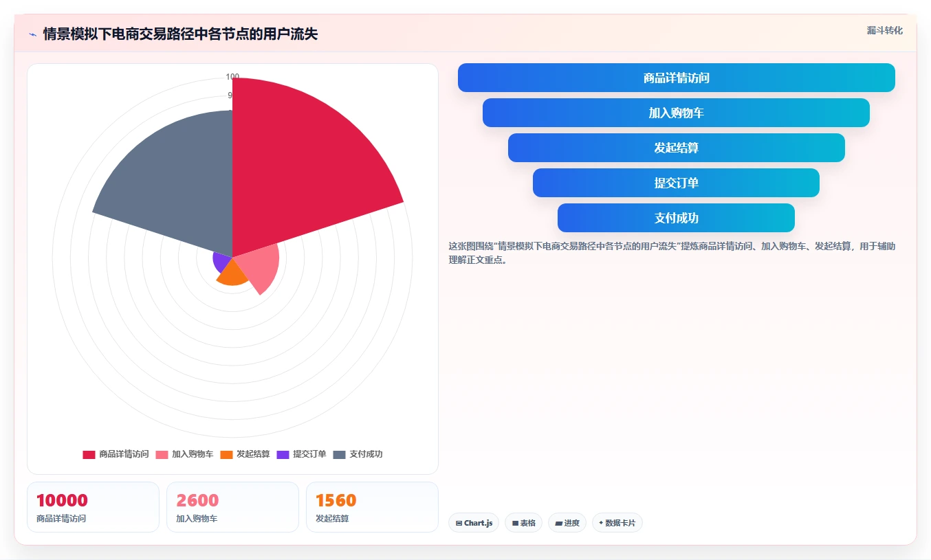Click the purple 提交订单 polar segment
Viewport: 931px width, 560px height.
coord(222,260)
